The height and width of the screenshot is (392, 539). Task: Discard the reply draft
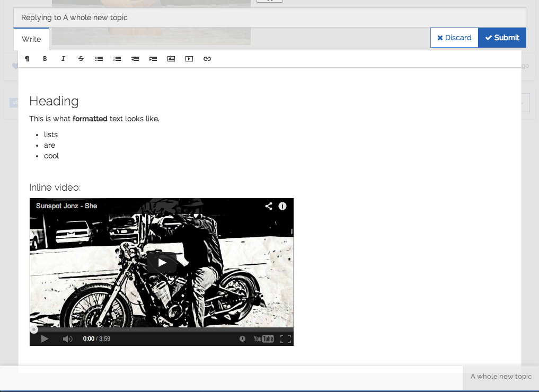click(x=454, y=38)
